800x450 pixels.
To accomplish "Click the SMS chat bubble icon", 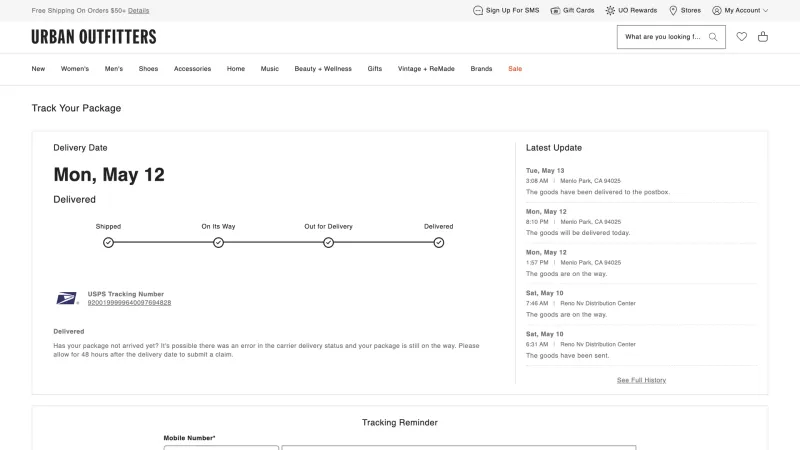I will tap(478, 10).
